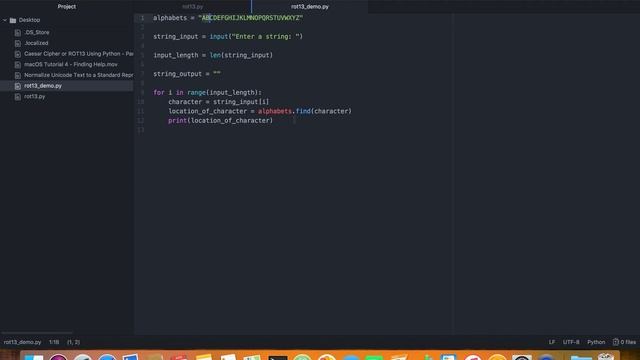The width and height of the screenshot is (640, 360).
Task: Open the .localized file
Action: click(x=36, y=43)
